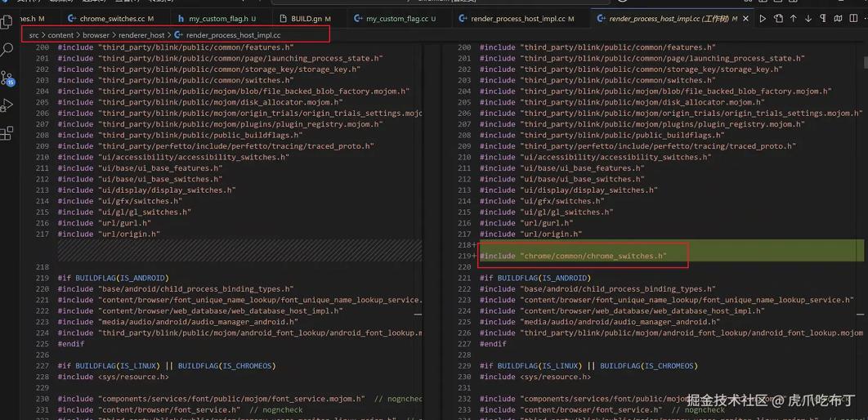
Task: Click line 221 #if BUILDFLAG(IS_ANDROID) right pane
Action: pyautogui.click(x=535, y=278)
